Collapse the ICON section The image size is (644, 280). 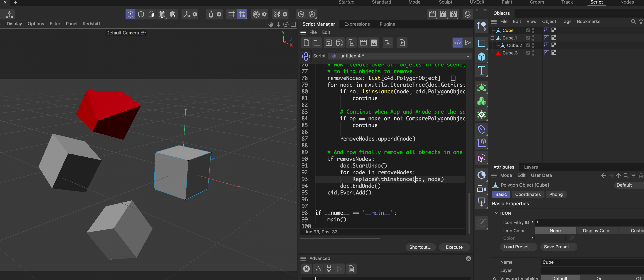tap(497, 213)
